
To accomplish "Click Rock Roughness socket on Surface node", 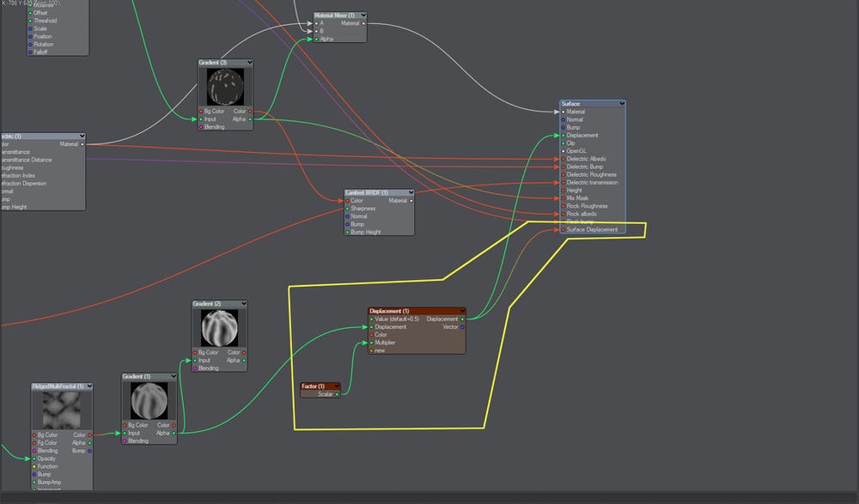I will click(564, 206).
